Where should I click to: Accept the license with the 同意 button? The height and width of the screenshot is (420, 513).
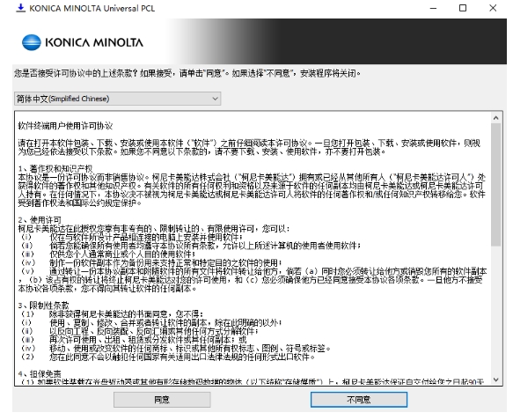[x=162, y=400]
